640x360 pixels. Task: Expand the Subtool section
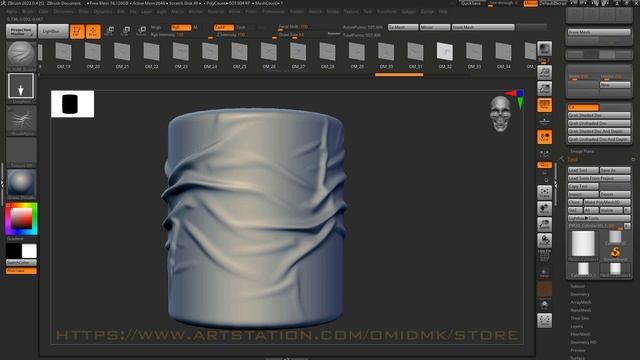click(x=578, y=286)
